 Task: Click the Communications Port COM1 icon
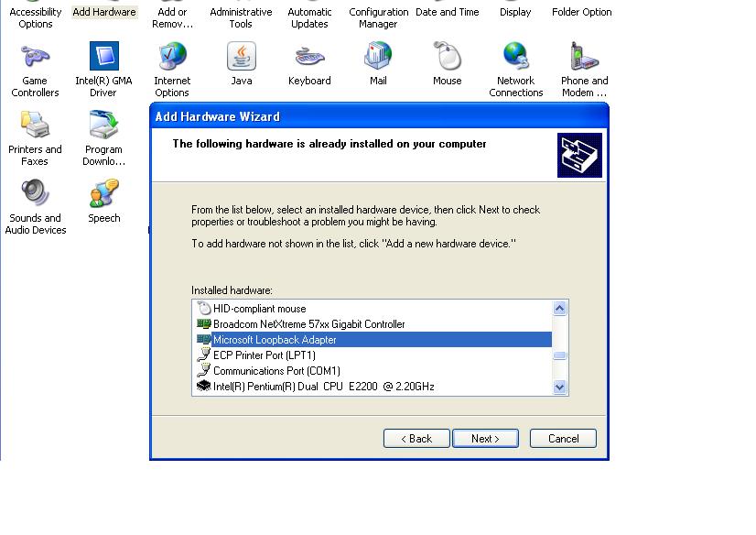click(x=204, y=370)
